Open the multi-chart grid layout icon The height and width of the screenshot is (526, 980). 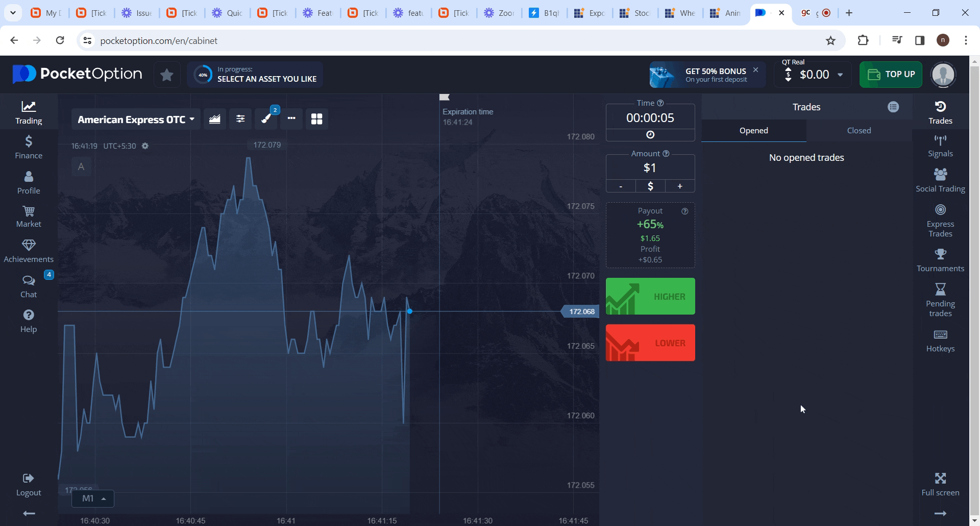(x=316, y=119)
